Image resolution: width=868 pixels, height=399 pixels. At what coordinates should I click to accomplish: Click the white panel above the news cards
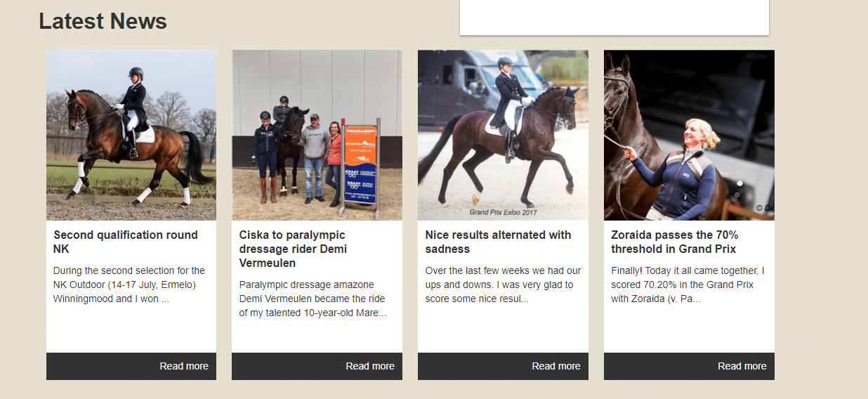[x=614, y=17]
